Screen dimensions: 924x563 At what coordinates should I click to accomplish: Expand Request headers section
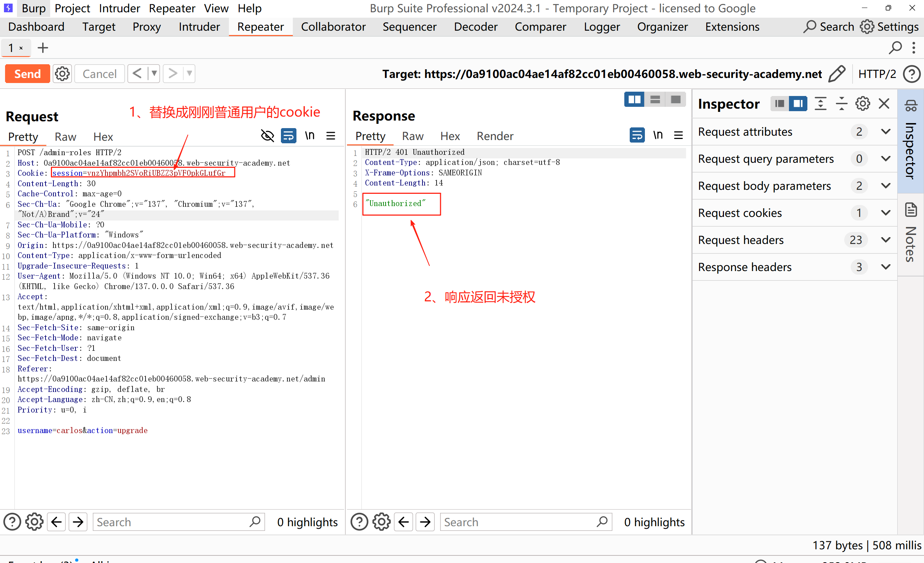(886, 240)
